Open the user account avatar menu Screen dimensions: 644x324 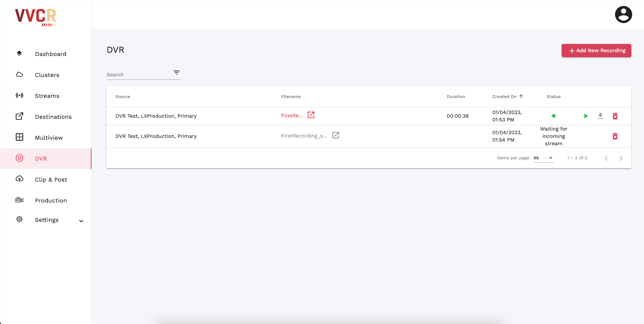click(623, 14)
